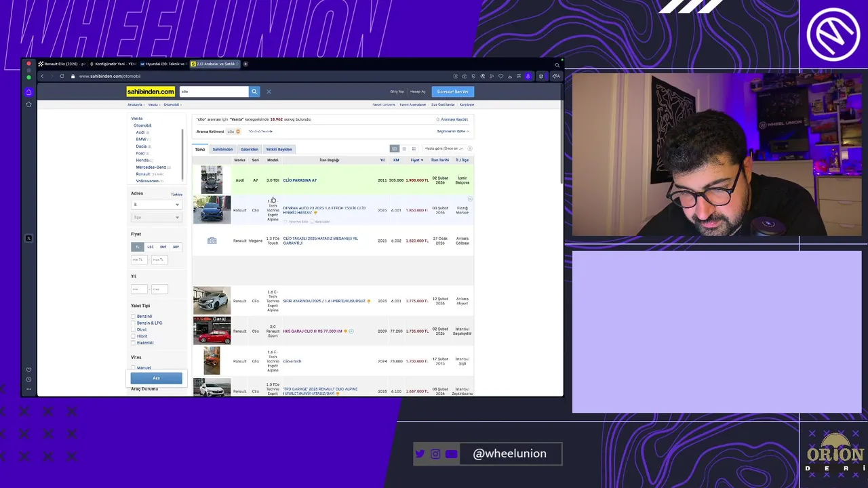Save search with the Aramayı Kaydet star
This screenshot has height=488, width=868.
coord(452,119)
